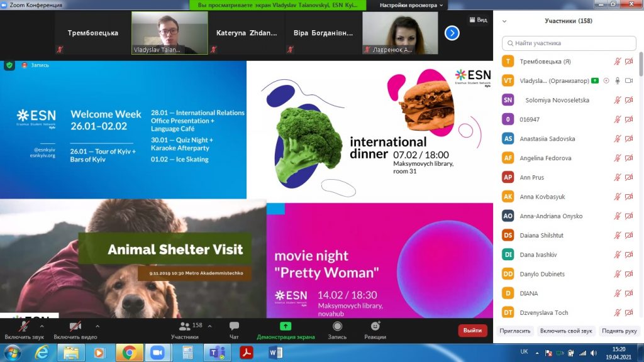The height and width of the screenshot is (362, 644).
Task: Click the volume speaker icon in system tray
Action: [594, 353]
